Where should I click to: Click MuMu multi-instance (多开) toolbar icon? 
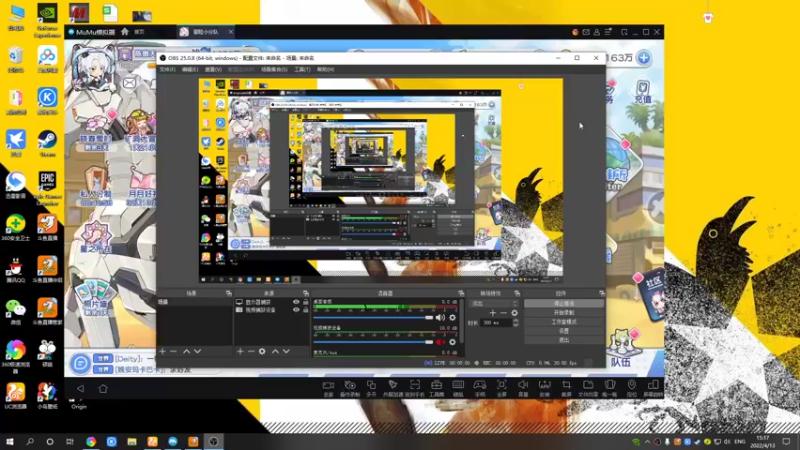(371, 388)
